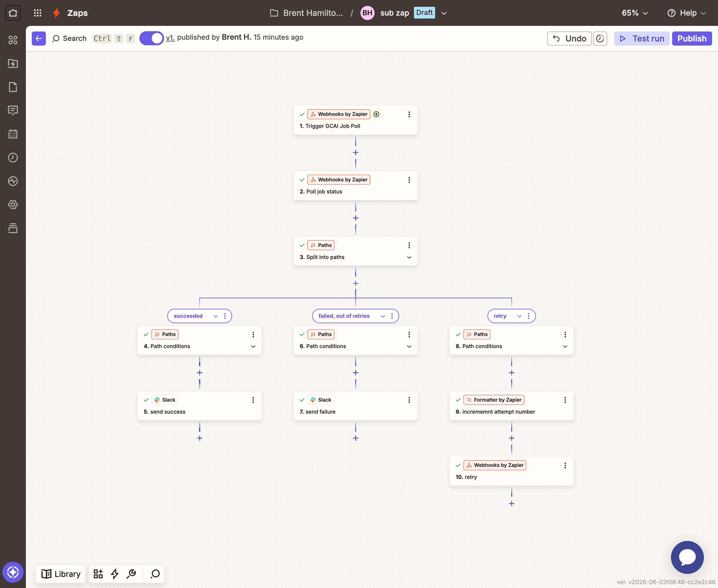Open options menu for Poll job status step
The width and height of the screenshot is (718, 588).
[409, 180]
